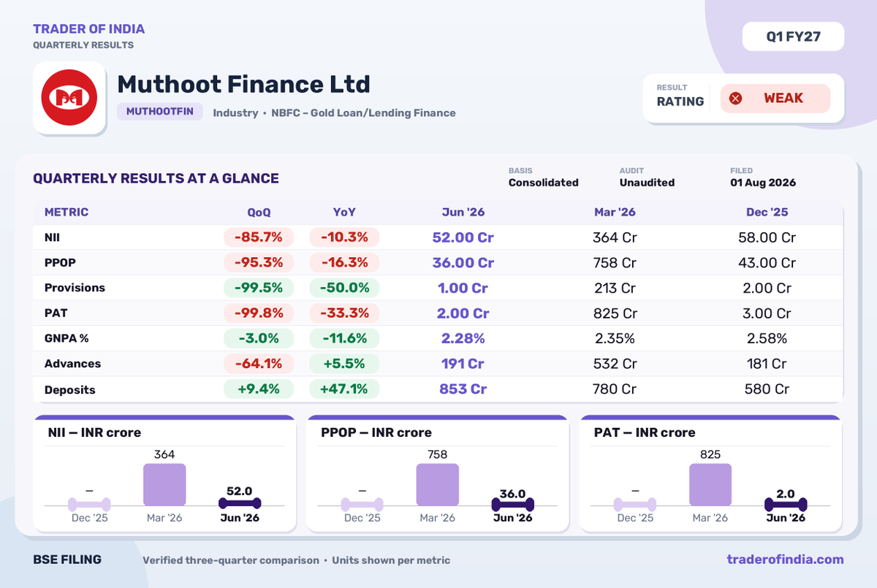Click the Mar '26 bar in PPOP chart
Screen dimensions: 877x588
[438, 484]
